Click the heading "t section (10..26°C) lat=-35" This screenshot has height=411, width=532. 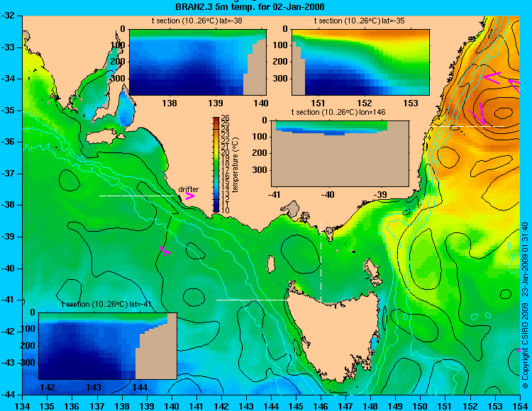[x=360, y=21]
